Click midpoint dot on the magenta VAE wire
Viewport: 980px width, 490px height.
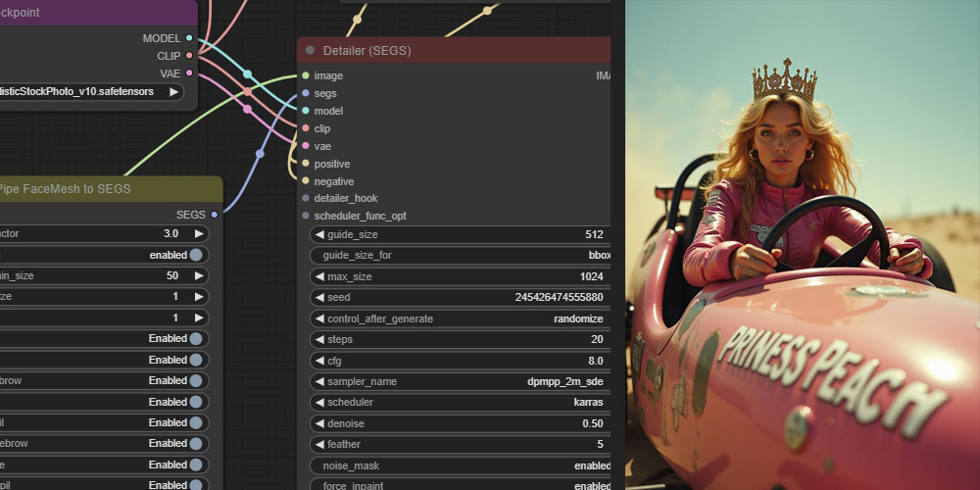248,110
